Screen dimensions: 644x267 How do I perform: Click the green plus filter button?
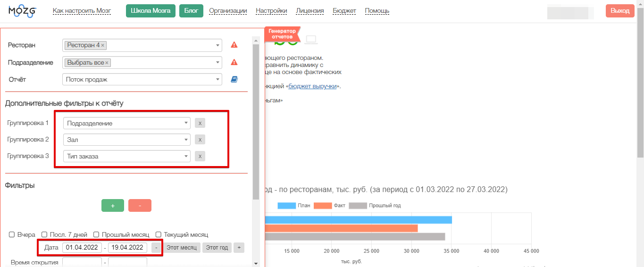[113, 206]
